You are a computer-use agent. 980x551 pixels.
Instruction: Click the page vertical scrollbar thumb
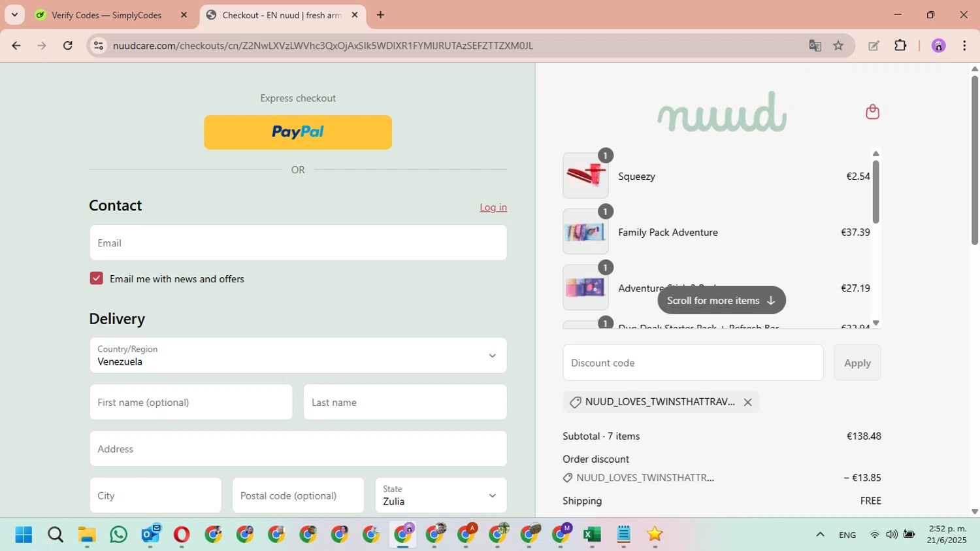(x=974, y=160)
